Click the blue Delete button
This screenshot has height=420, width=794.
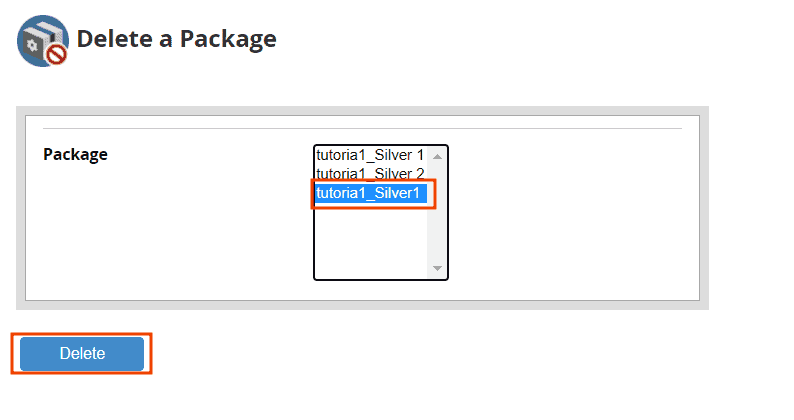click(82, 353)
